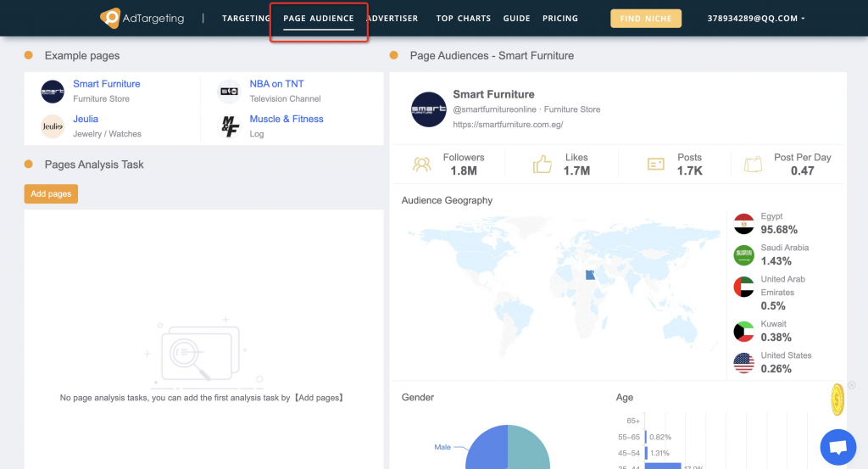Viewport: 868px width, 469px height.
Task: Click the 1.43% Saudi Arabia percentage
Action: click(x=776, y=261)
